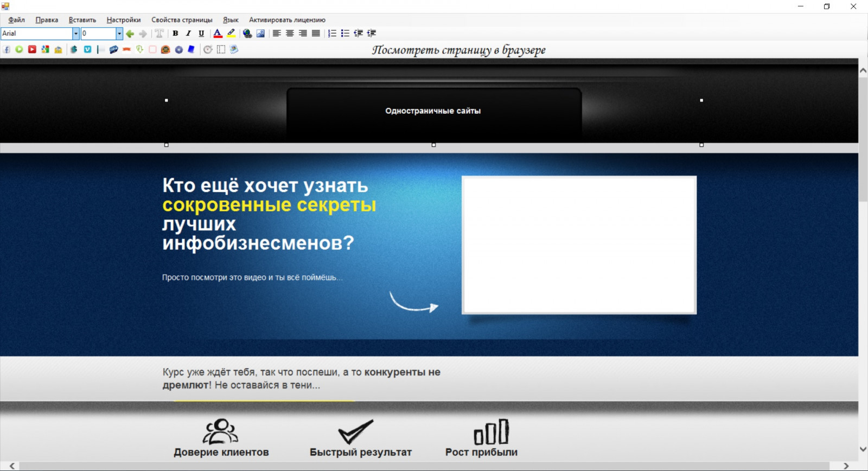Open the Вставить menu

82,20
